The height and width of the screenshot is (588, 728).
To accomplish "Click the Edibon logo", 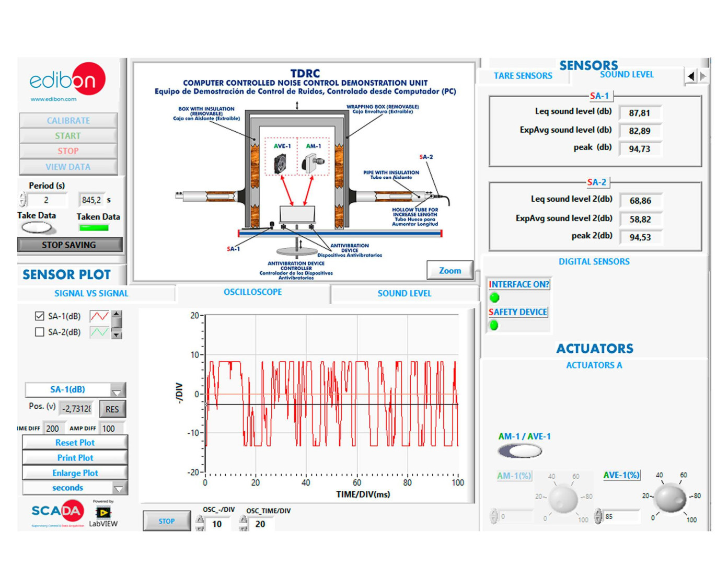I will (x=67, y=80).
